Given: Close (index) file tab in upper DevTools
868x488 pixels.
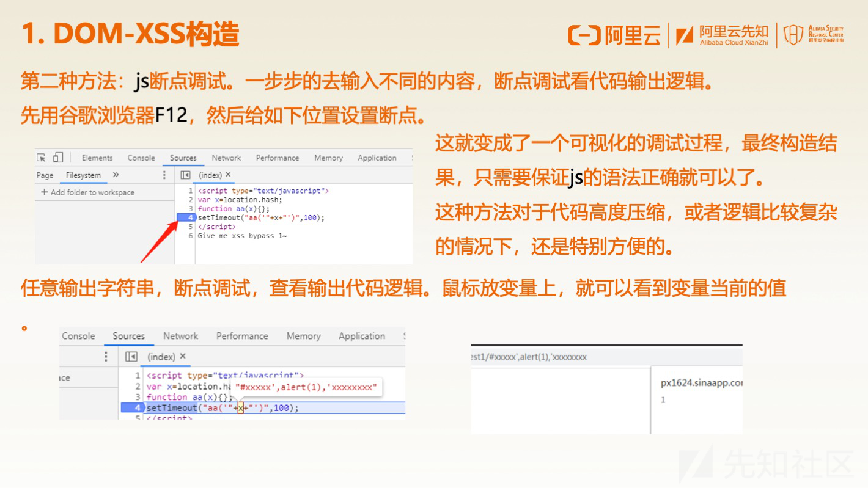Looking at the screenshot, I should pos(228,175).
